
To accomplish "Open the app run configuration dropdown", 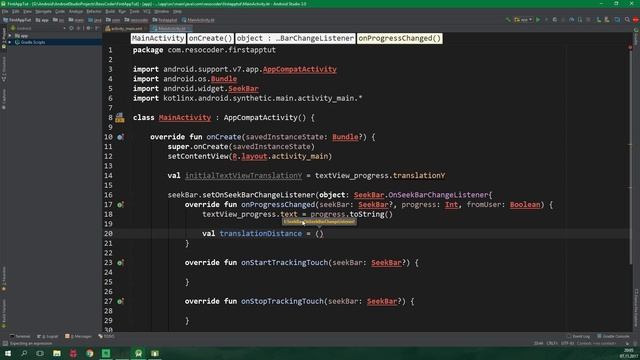I will (x=523, y=20).
